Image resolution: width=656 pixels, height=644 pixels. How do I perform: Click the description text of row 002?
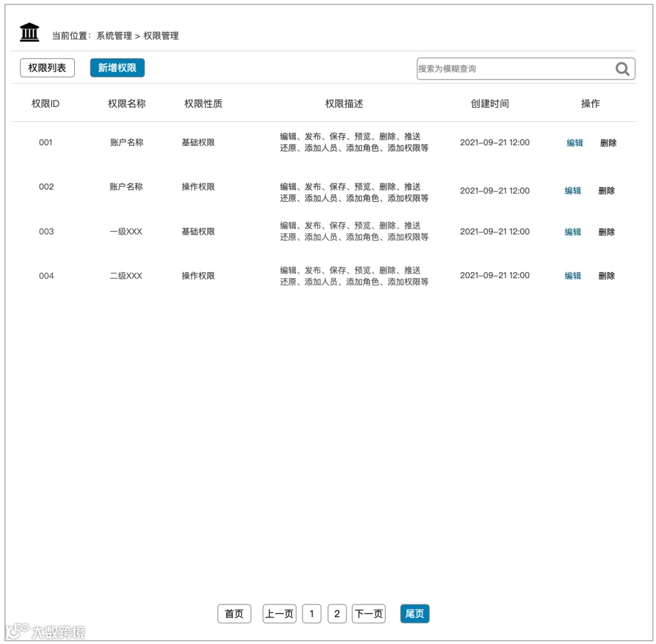[354, 193]
